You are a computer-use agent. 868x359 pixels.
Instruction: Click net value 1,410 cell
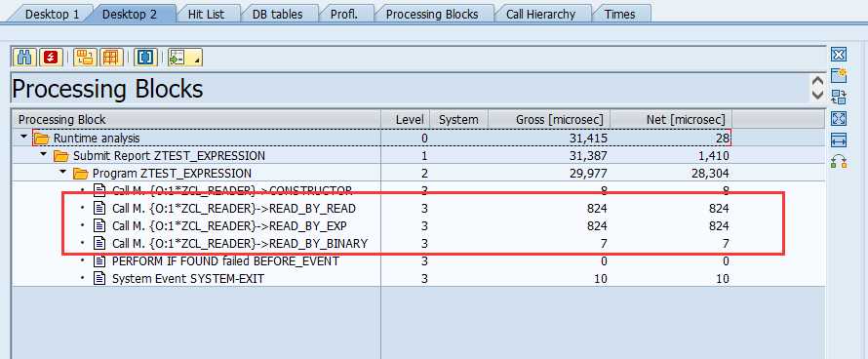tap(672, 156)
